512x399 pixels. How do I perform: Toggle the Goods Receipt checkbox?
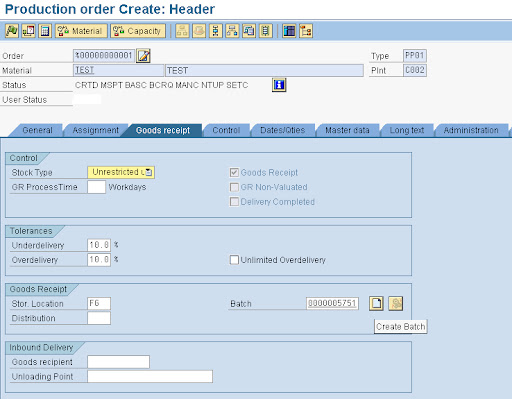pyautogui.click(x=234, y=173)
